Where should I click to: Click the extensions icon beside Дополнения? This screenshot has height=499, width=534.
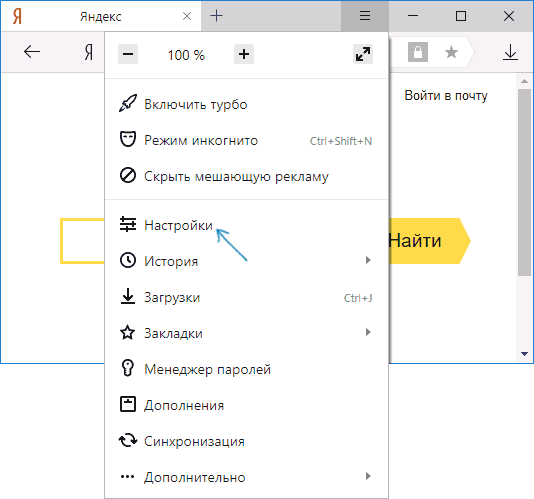point(128,404)
